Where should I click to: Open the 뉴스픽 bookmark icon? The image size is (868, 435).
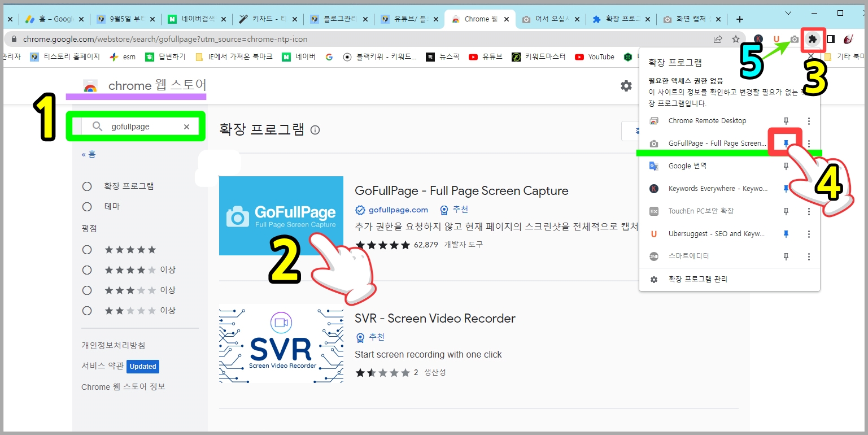point(430,56)
